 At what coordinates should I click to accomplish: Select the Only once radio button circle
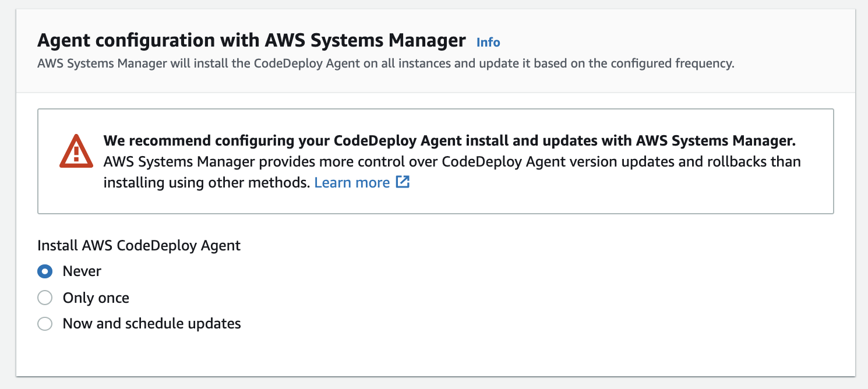point(45,298)
